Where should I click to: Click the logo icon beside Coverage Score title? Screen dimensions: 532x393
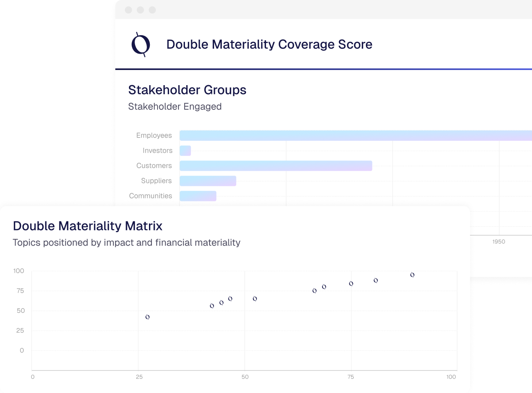coord(141,44)
